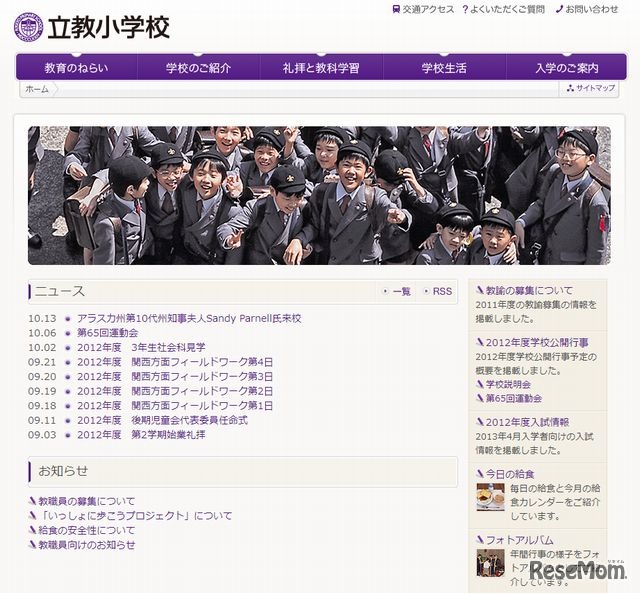Open sidebar 2012年度入試情報 link
The width and height of the screenshot is (640, 593).
coord(527,422)
